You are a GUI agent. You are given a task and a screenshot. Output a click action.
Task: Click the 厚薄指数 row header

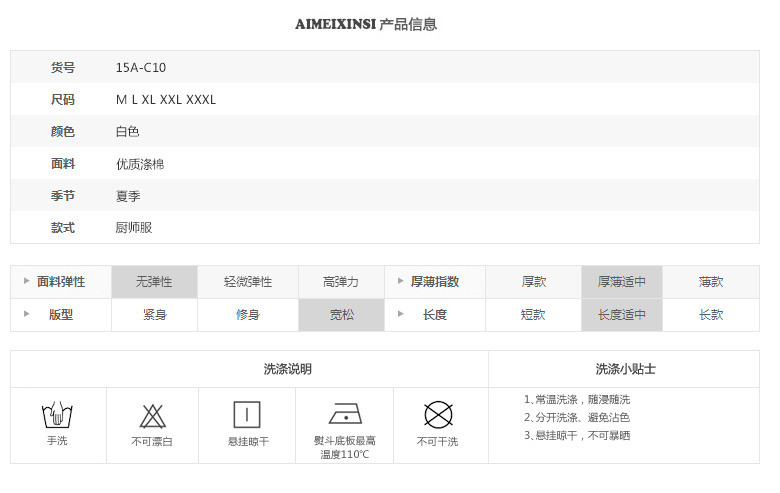[x=435, y=282]
